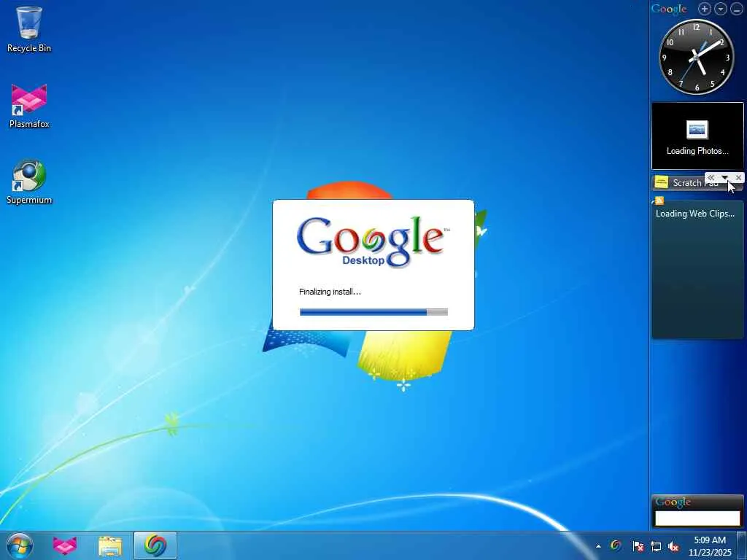
Task: Open the Scratch Pad gadget menu triangle
Action: tap(724, 178)
